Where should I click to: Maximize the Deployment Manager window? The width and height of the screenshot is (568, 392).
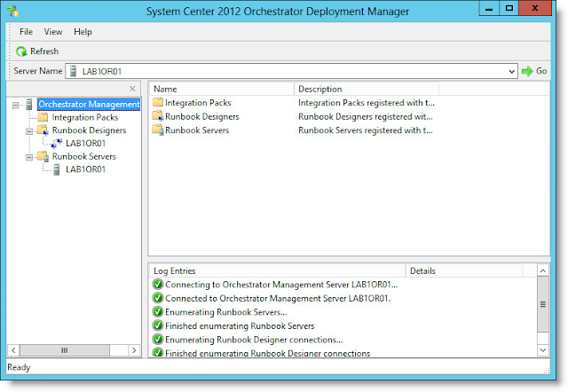pyautogui.click(x=509, y=8)
